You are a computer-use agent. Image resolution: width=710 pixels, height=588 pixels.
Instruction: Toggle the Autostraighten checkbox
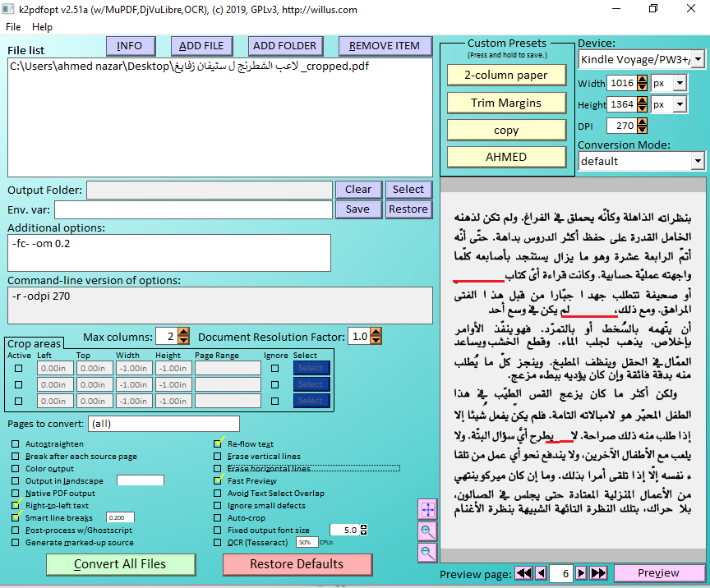[x=16, y=443]
